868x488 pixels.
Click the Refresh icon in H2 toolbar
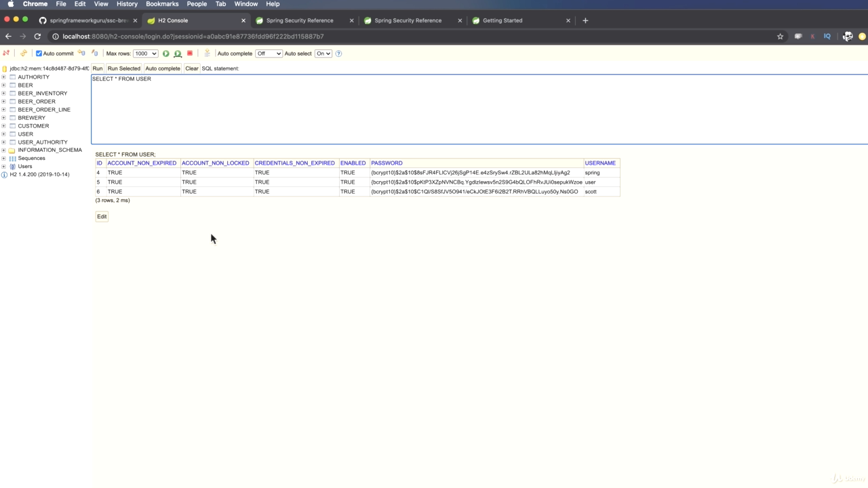[23, 53]
